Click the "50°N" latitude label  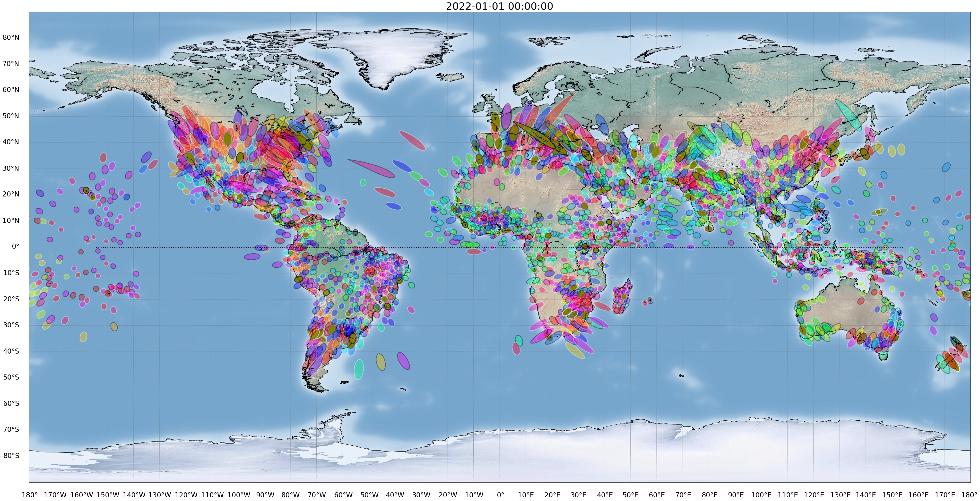click(x=11, y=116)
